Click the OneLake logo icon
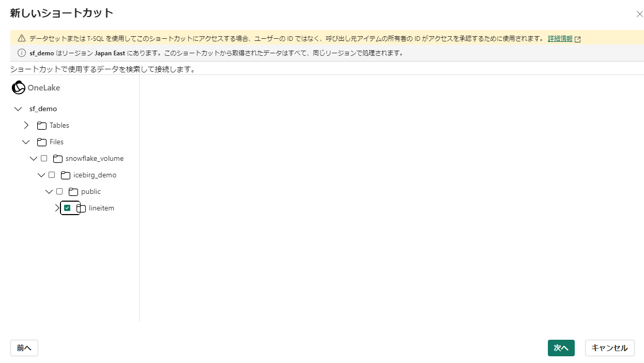 pos(18,88)
